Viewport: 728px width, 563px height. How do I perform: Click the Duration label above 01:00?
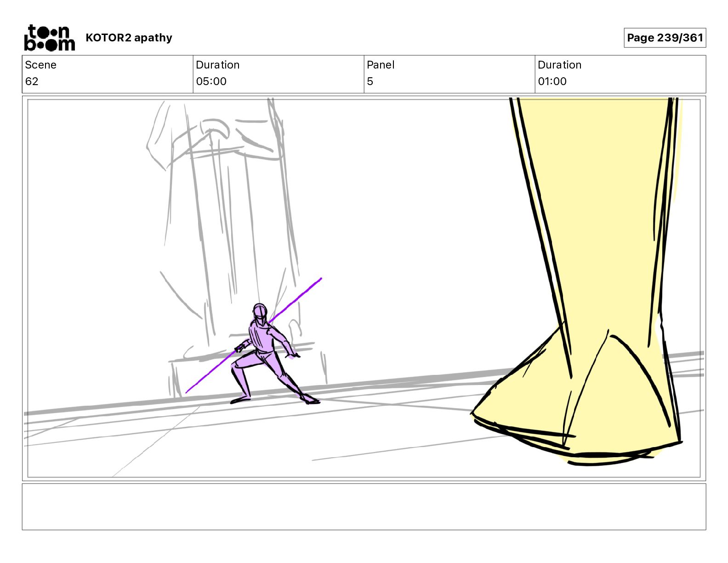559,65
